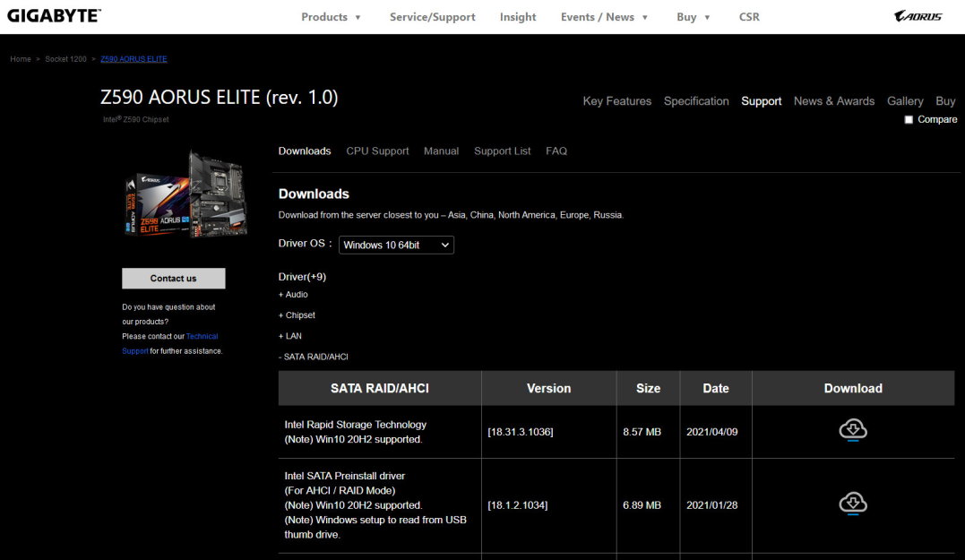965x560 pixels.
Task: Open the Manual tab
Action: (441, 151)
